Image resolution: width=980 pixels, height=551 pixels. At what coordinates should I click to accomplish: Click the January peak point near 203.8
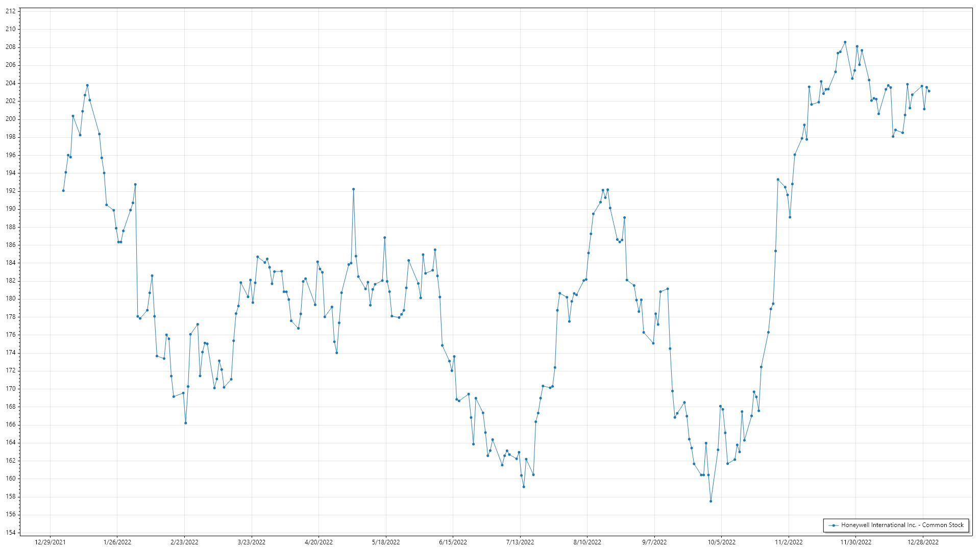(x=87, y=85)
